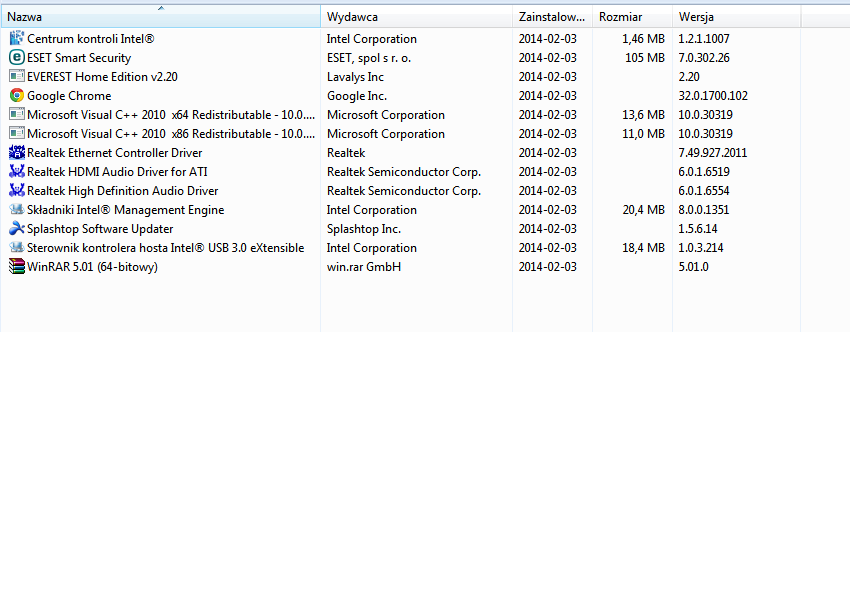Viewport: 850px width, 614px height.
Task: Click version number 6.0.1.6554
Action: [x=704, y=191]
